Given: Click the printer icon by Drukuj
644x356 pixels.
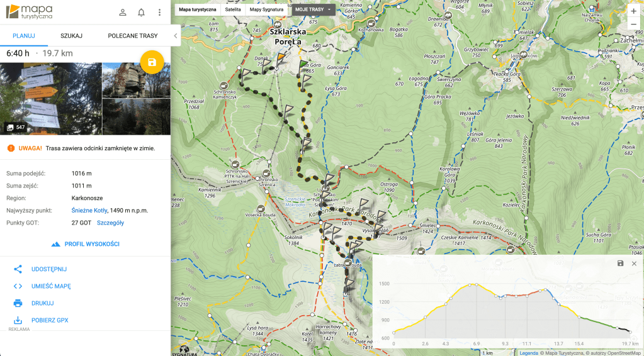Looking at the screenshot, I should coord(18,303).
